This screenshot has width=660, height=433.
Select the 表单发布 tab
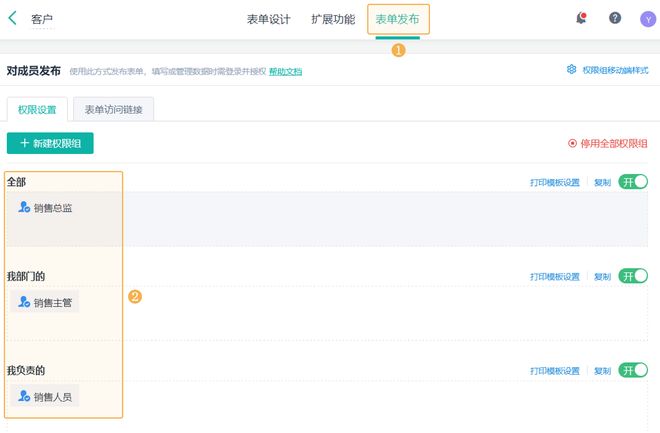pyautogui.click(x=397, y=19)
